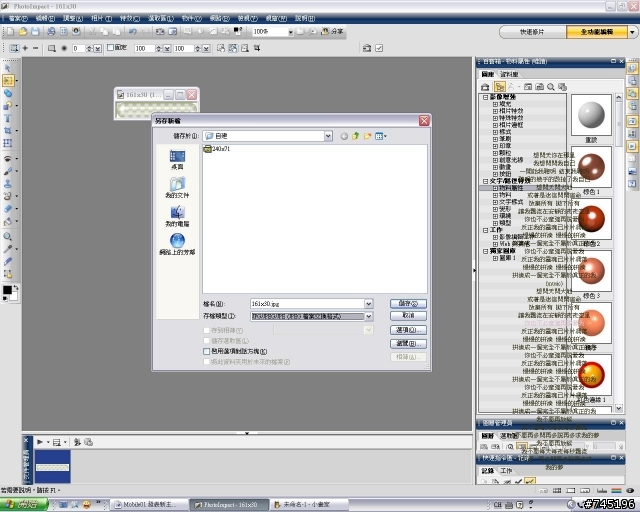640x512 pixels.
Task: Switch to 工作 tab in quick command panel
Action: [506, 471]
